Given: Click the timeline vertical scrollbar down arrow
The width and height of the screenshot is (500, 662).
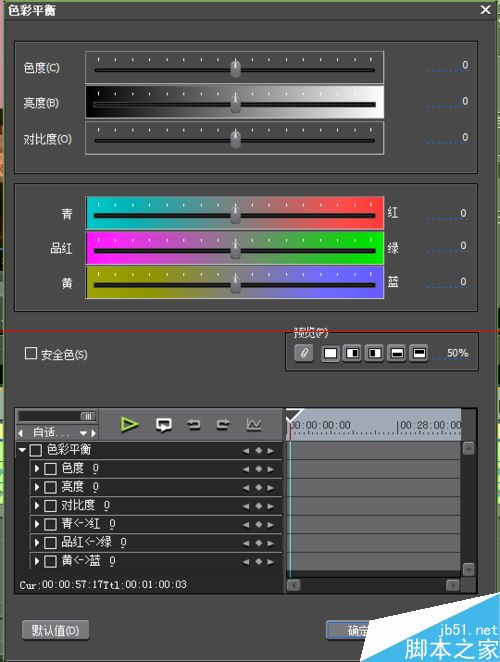Looking at the screenshot, I should pos(468,570).
